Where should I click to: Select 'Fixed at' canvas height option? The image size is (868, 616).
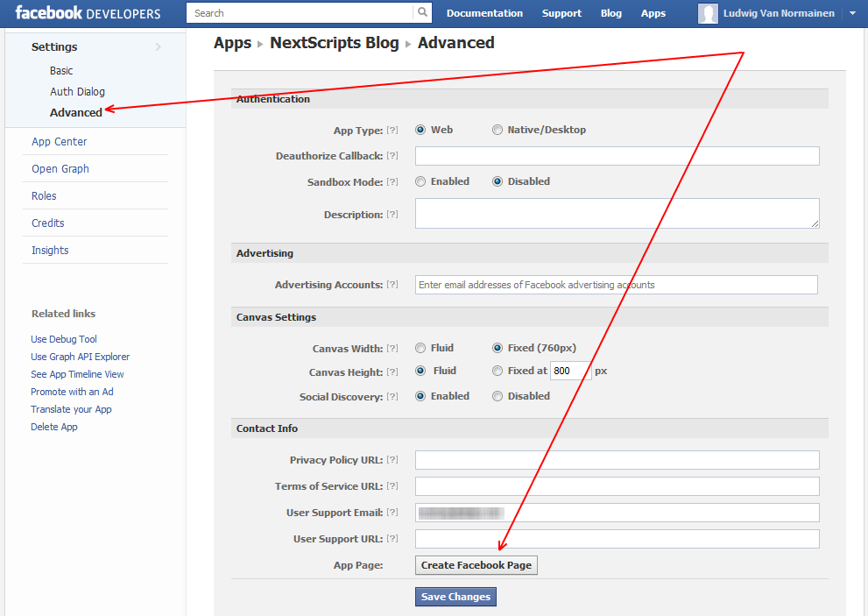point(498,372)
